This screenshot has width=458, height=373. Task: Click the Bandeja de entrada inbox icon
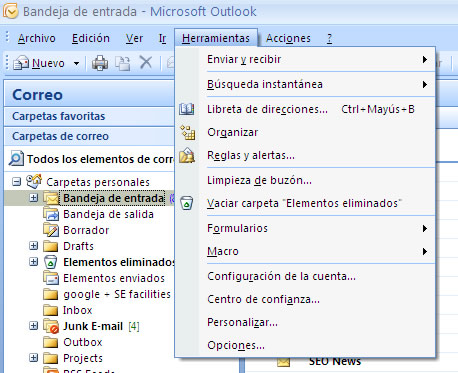pyautogui.click(x=51, y=198)
